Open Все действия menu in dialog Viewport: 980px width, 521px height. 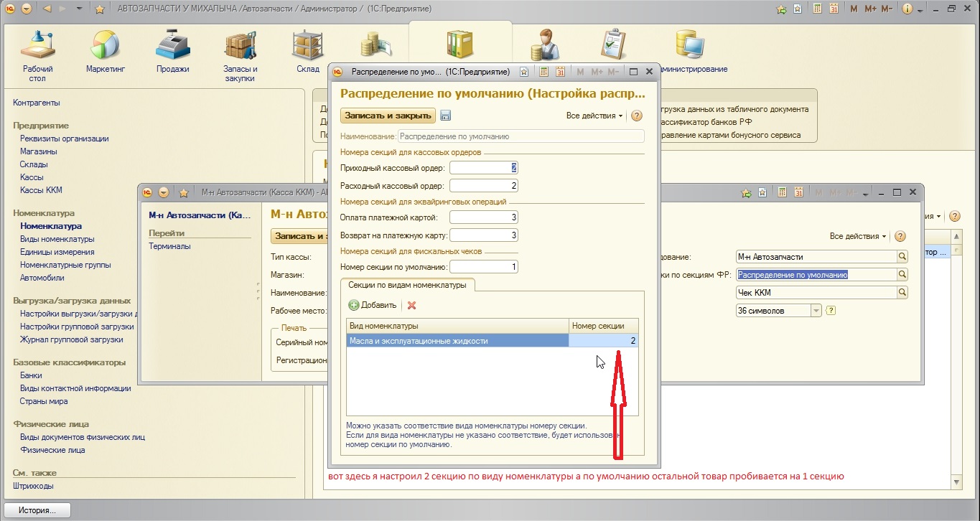tap(595, 116)
